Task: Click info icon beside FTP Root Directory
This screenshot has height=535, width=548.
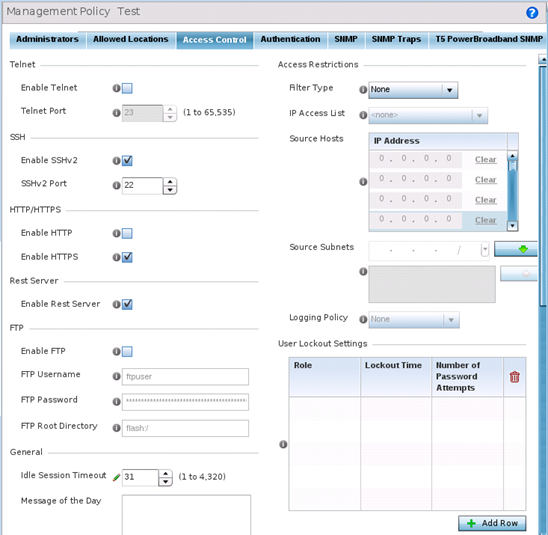Action: click(x=116, y=428)
